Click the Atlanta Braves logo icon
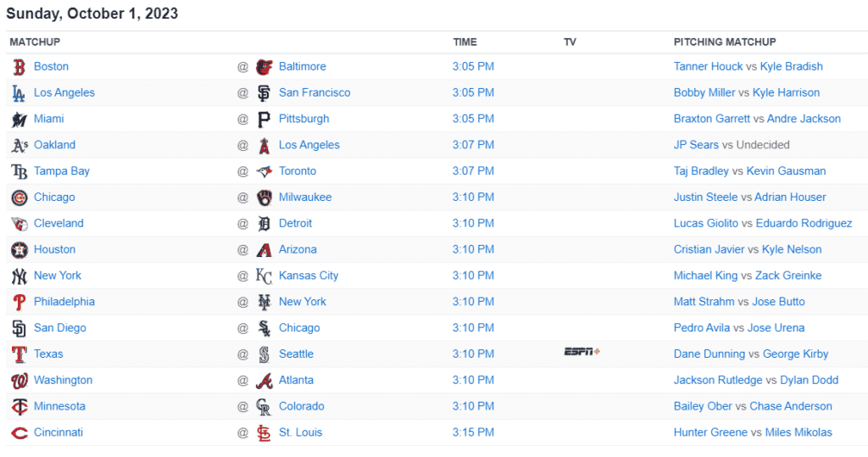This screenshot has width=868, height=457. 264,381
